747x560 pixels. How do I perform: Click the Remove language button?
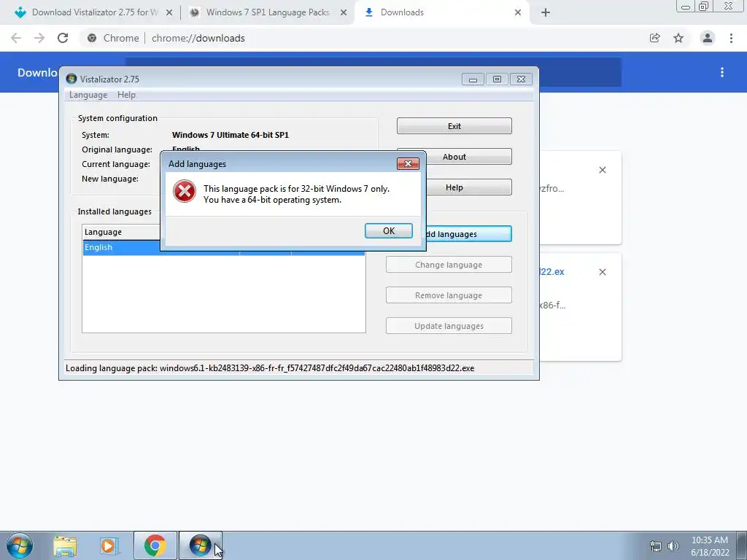(x=449, y=295)
